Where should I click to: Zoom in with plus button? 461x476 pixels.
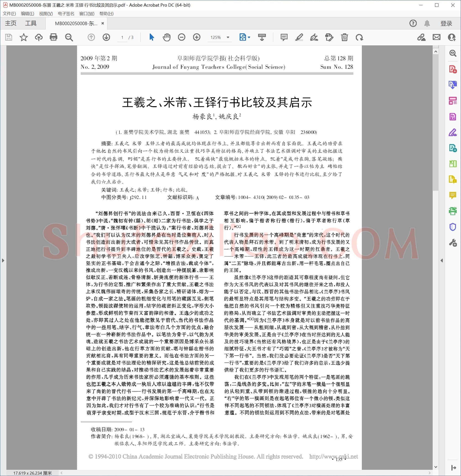coord(196,37)
